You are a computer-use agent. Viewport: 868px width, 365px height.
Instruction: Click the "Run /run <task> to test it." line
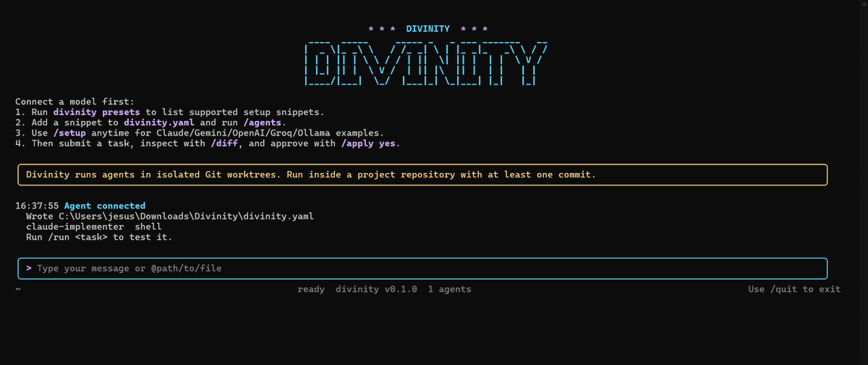[99, 237]
